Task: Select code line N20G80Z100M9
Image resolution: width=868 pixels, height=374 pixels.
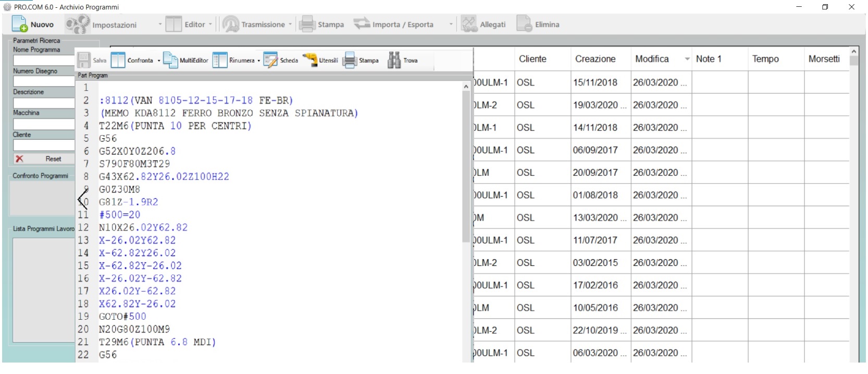Action: point(134,329)
